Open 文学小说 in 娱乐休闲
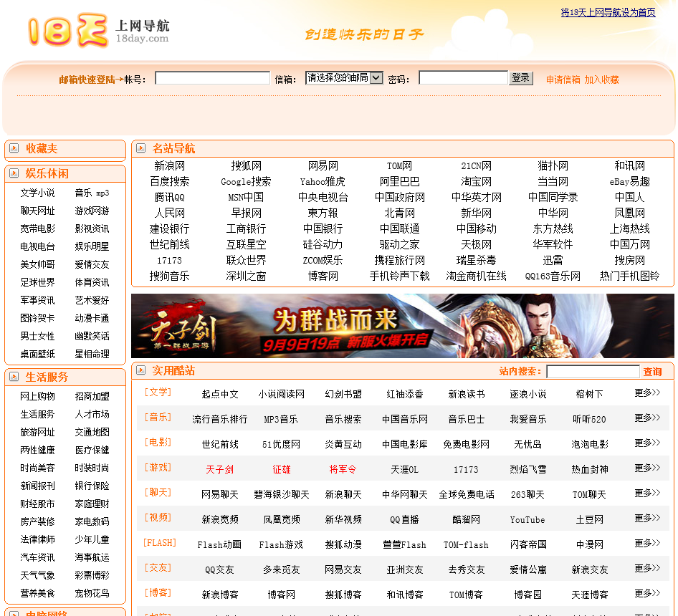Image resolution: width=678 pixels, height=616 pixels. point(37,193)
